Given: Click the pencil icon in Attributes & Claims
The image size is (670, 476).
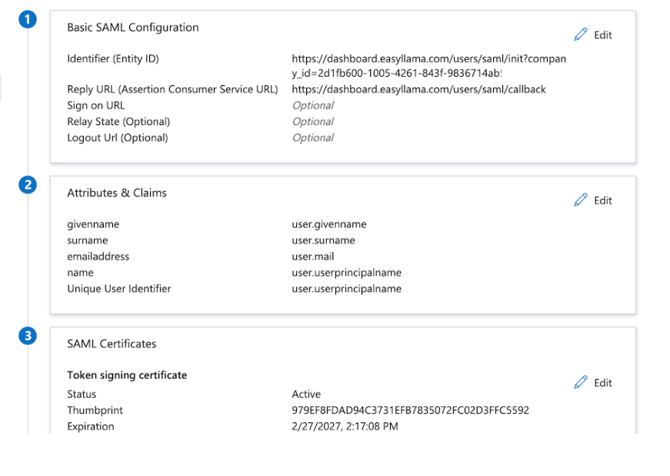Looking at the screenshot, I should pyautogui.click(x=581, y=200).
